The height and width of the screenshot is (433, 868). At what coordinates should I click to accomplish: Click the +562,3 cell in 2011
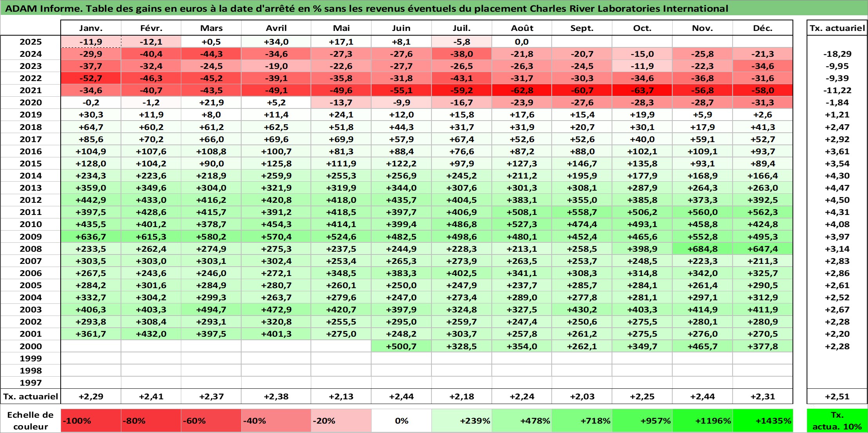coord(763,212)
